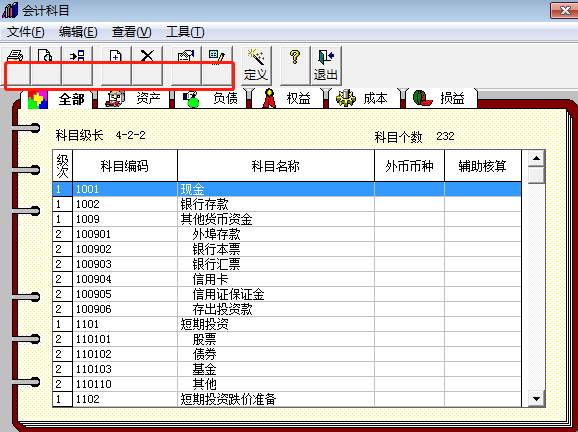Click scrollbar up arrow in account list

click(x=536, y=158)
